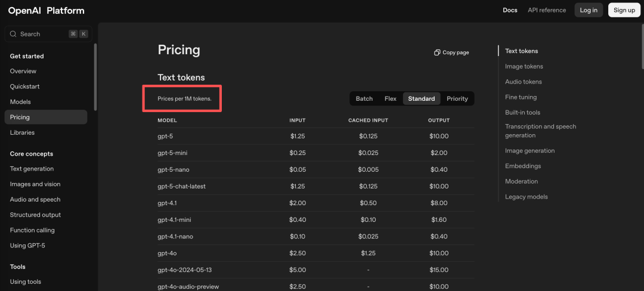Switch to the Priority pricing tab
The image size is (644, 291).
[x=457, y=98]
